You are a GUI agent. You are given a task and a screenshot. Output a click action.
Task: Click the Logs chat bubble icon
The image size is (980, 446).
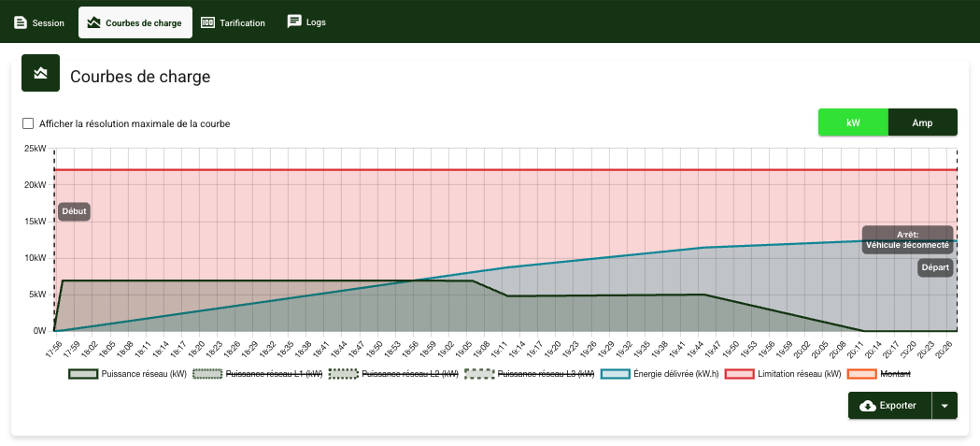pyautogui.click(x=294, y=22)
